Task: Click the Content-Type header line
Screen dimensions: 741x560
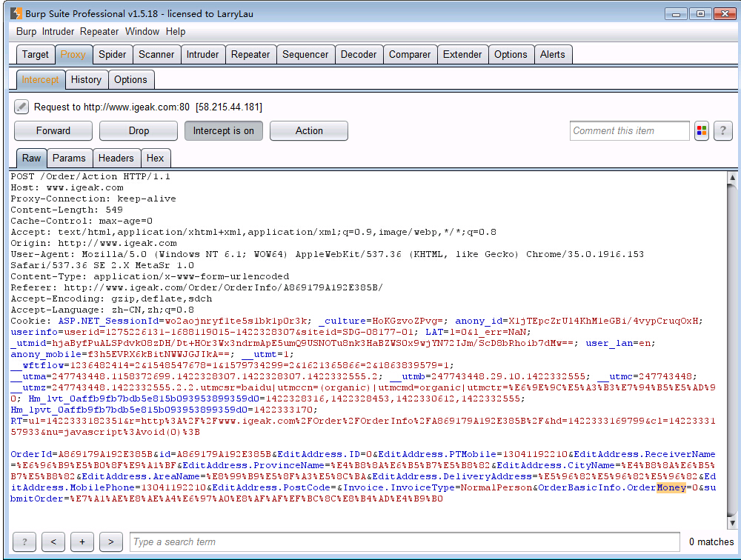Action: click(150, 276)
